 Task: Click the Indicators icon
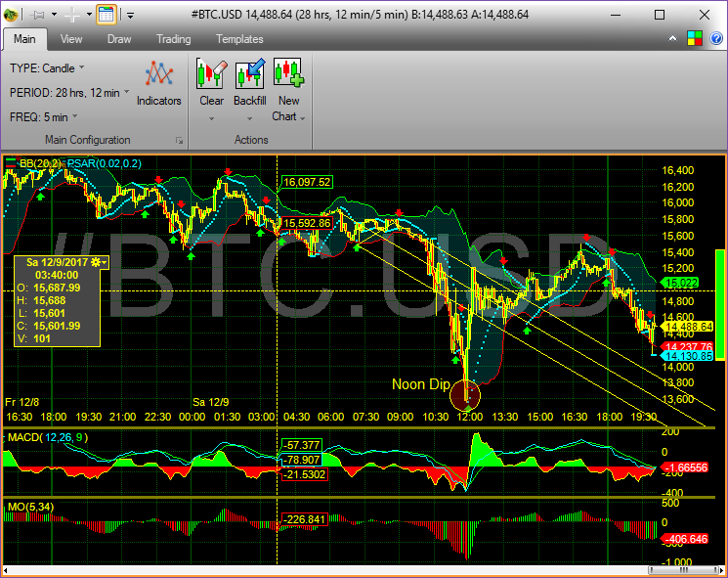[x=158, y=74]
